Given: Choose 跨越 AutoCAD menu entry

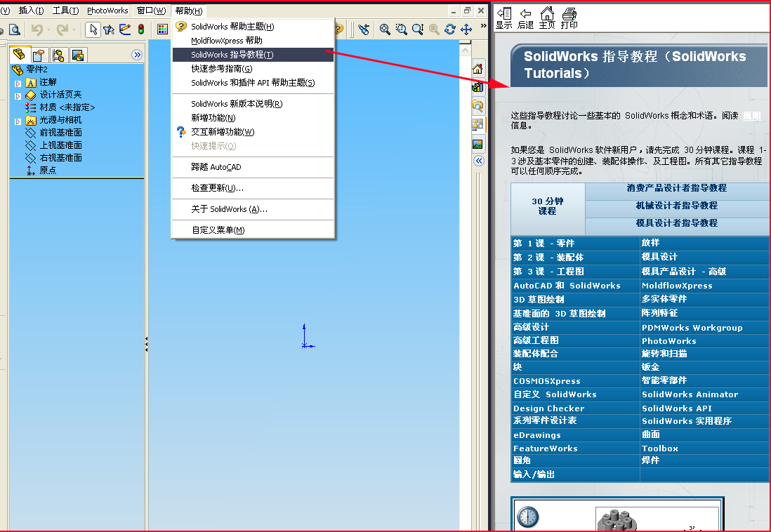Looking at the screenshot, I should click(x=253, y=167).
